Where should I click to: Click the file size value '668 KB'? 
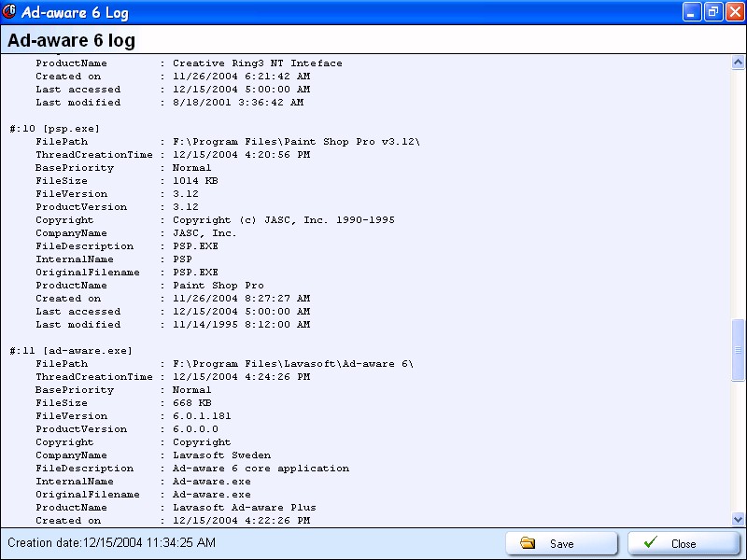pos(192,403)
